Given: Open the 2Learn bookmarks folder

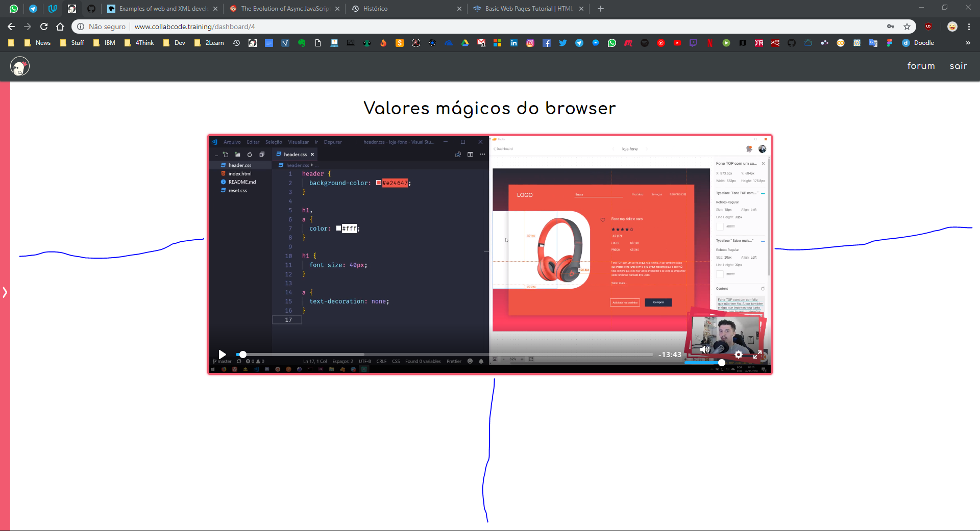Looking at the screenshot, I should click(209, 43).
